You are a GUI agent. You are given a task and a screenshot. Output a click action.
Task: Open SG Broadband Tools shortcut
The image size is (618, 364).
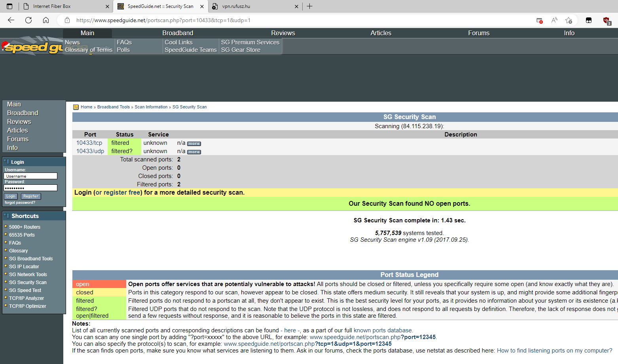(31, 259)
